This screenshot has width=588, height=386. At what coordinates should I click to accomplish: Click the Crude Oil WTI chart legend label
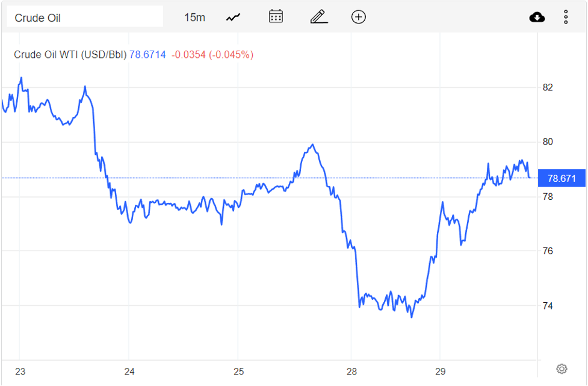(x=69, y=54)
